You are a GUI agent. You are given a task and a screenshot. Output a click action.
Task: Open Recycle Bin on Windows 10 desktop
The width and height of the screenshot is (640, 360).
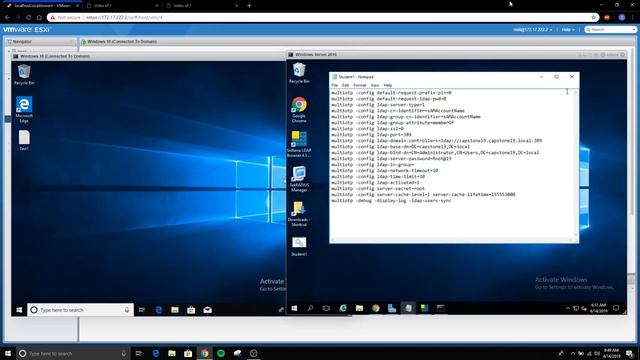(24, 74)
